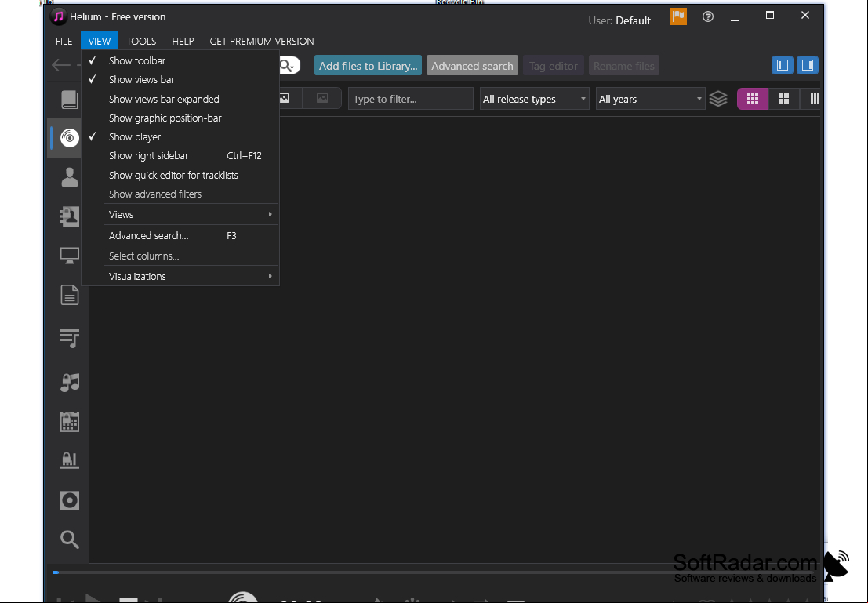
Task: Open the Artists person sidebar icon
Action: [x=69, y=177]
